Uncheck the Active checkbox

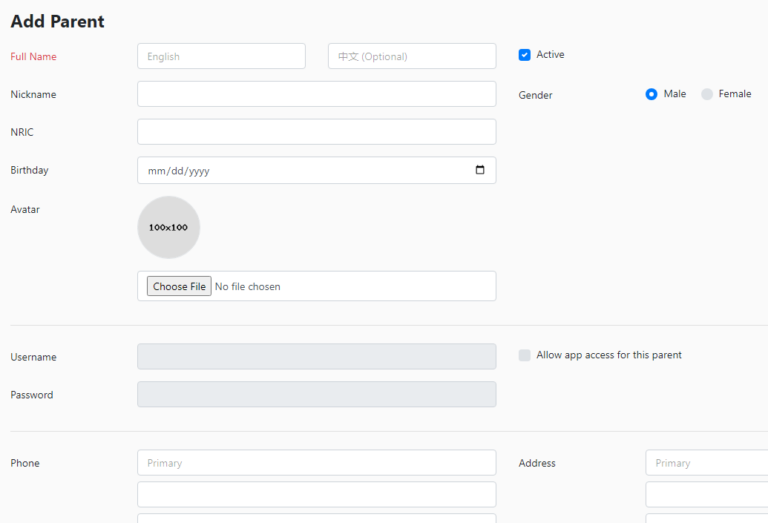(x=524, y=55)
